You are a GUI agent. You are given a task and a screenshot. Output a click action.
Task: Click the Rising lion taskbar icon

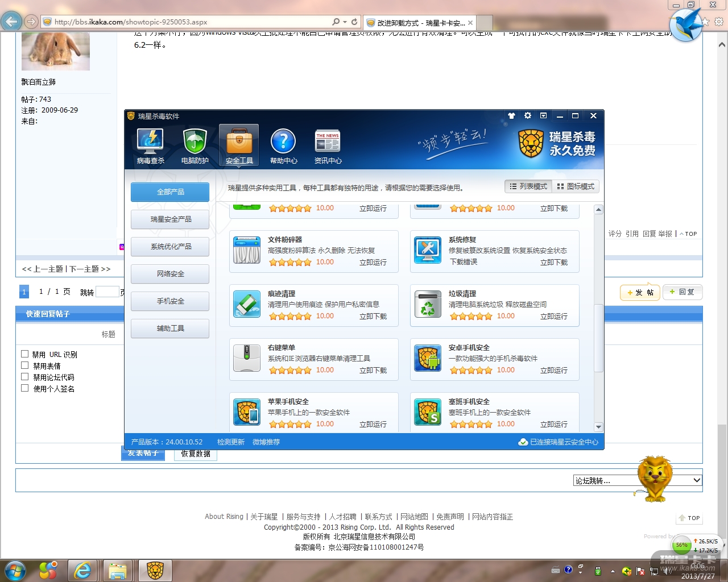155,571
